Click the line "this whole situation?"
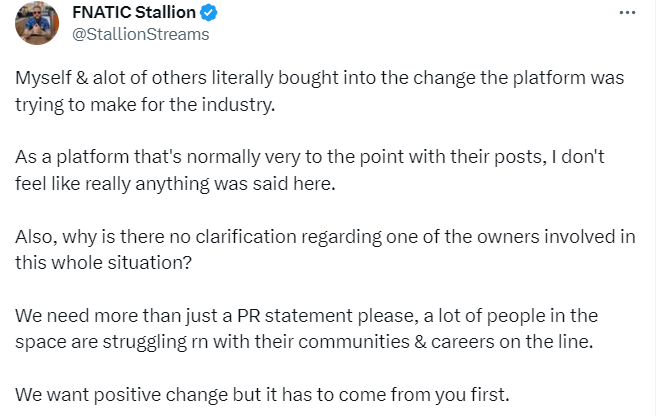The width and height of the screenshot is (658, 416). (103, 263)
